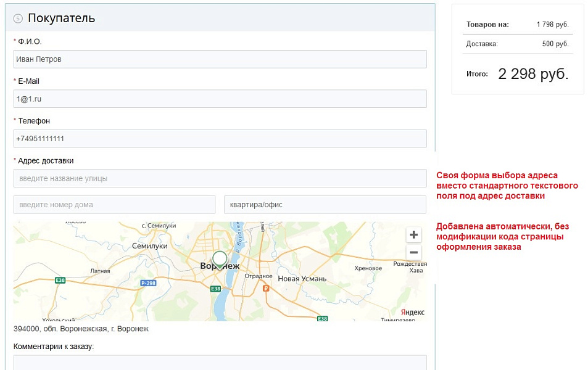Zoom in on the Yandex map
Screen dimensions: 588x370
pyautogui.click(x=414, y=235)
